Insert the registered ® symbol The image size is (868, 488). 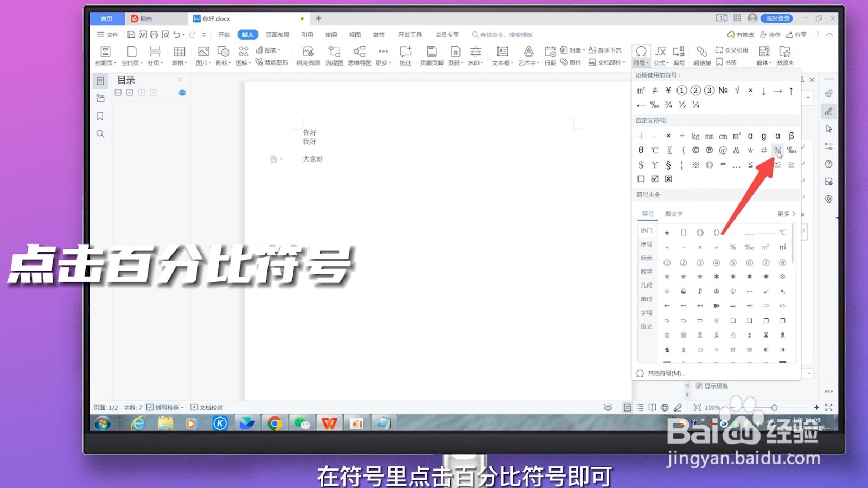coord(709,150)
